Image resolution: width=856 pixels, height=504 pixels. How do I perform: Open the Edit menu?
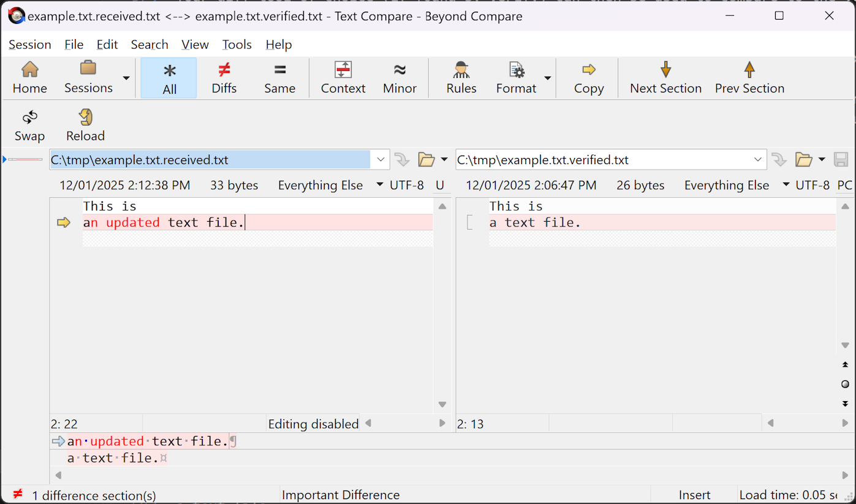[x=107, y=45]
